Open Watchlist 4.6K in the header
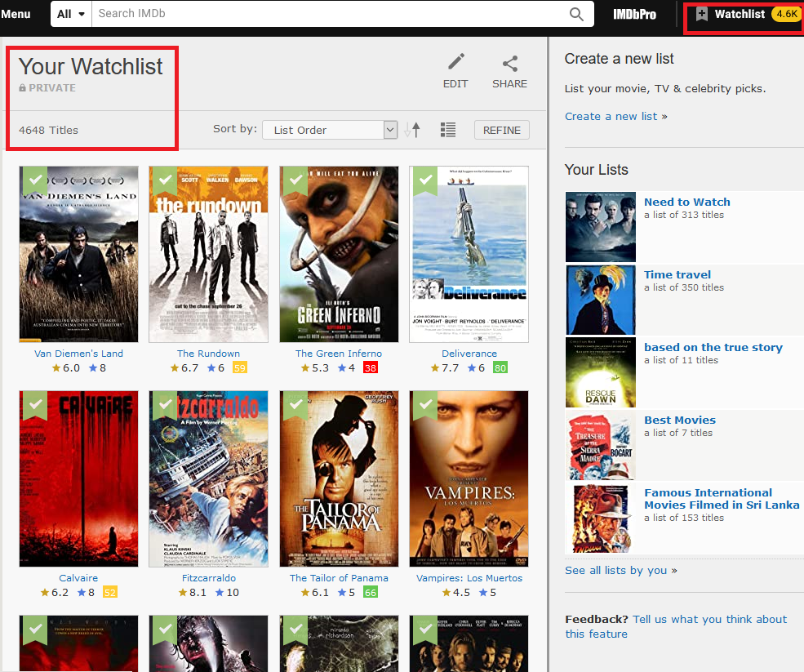This screenshot has width=804, height=672. (x=748, y=14)
